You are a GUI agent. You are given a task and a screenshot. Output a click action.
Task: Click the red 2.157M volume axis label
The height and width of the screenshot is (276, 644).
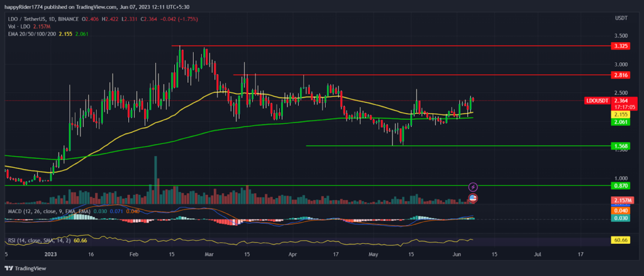(622, 199)
